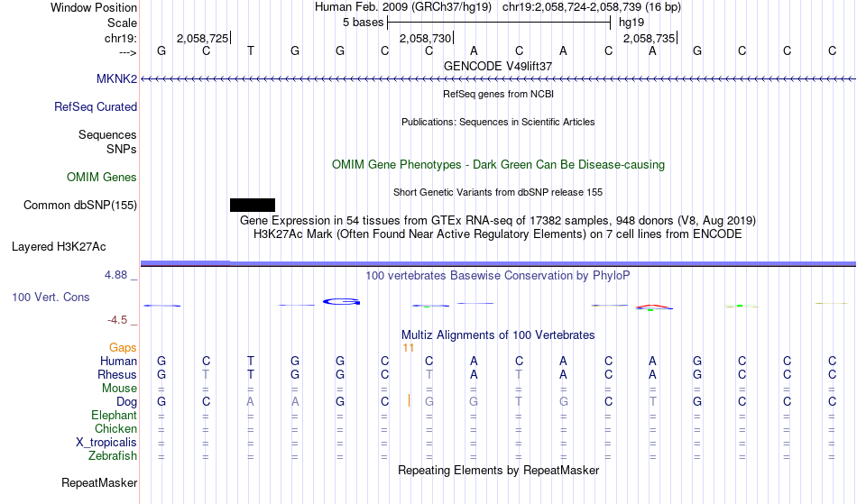Click the sequence direction arrow --->
857x504 pixels.
127,52
